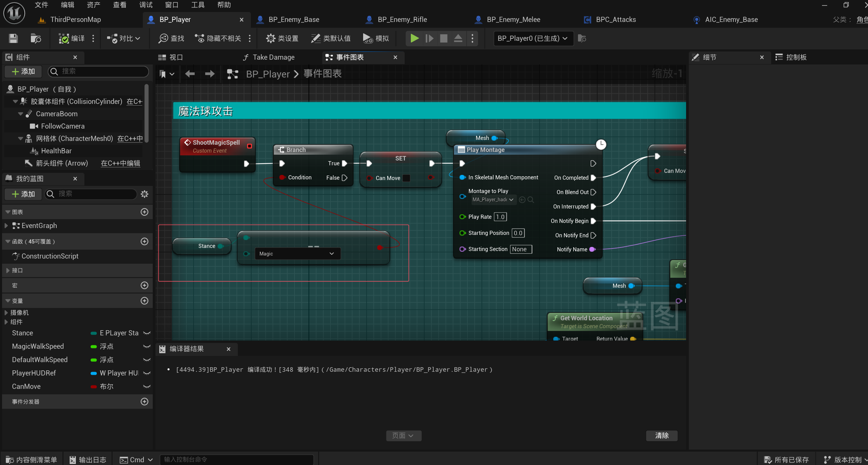Screen dimensions: 868x465
Task: Switch to ThirdPersonMap tab
Action: (x=76, y=20)
